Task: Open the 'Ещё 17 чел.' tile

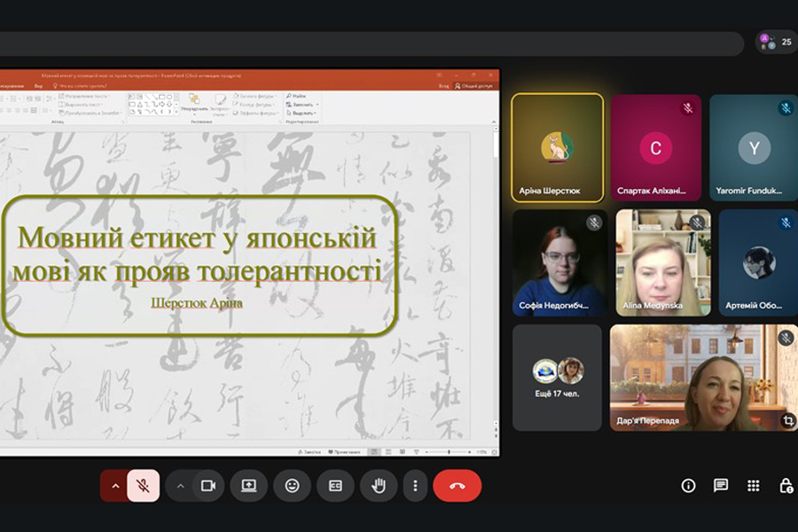Action: coord(558,378)
